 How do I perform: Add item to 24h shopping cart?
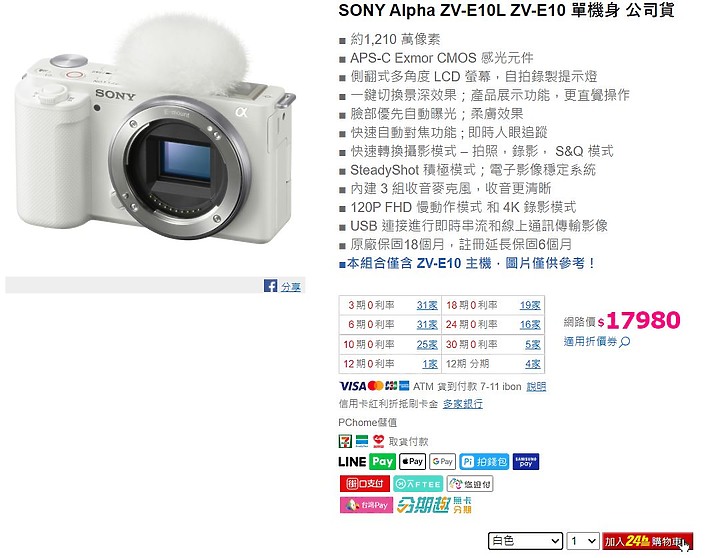[x=647, y=541]
